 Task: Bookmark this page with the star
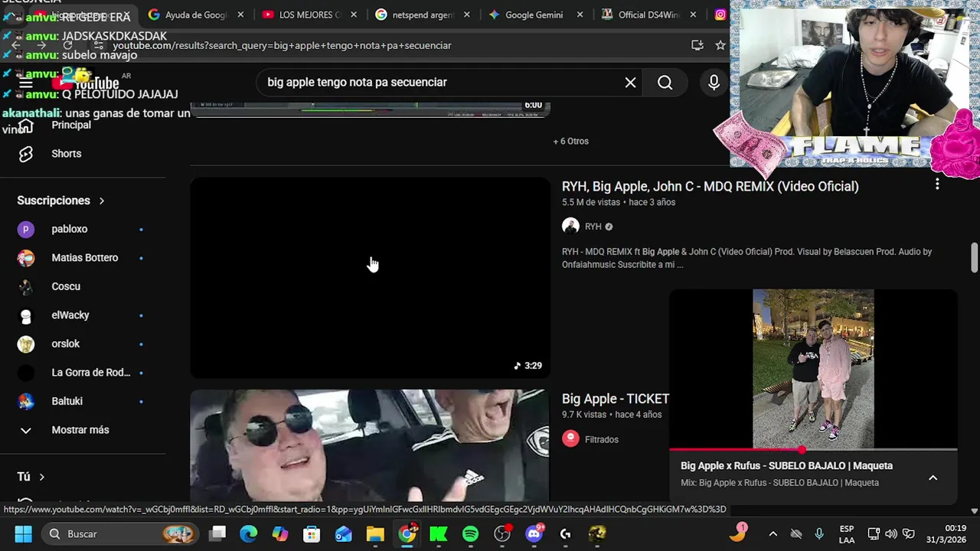click(x=720, y=45)
